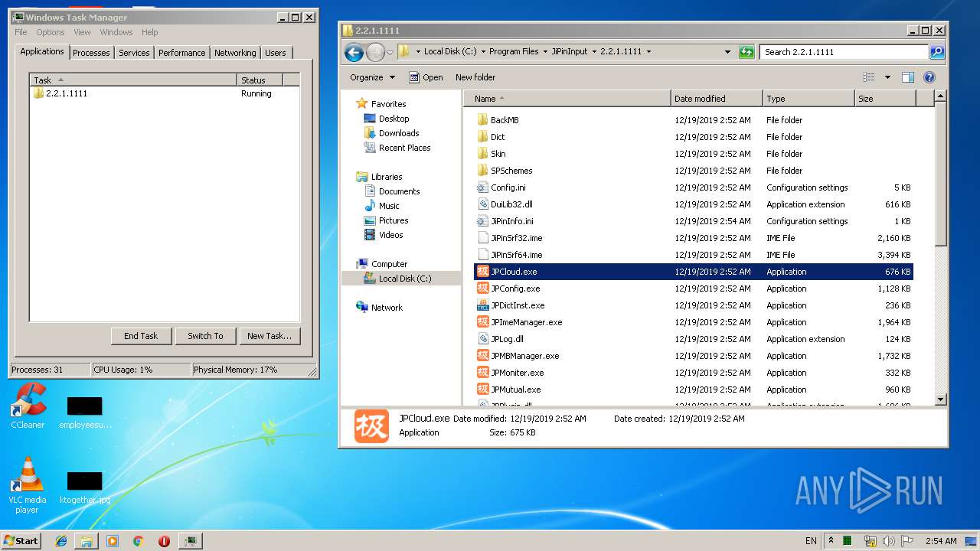Image resolution: width=980 pixels, height=551 pixels.
Task: Open Internet Explorer from taskbar
Action: 61,541
